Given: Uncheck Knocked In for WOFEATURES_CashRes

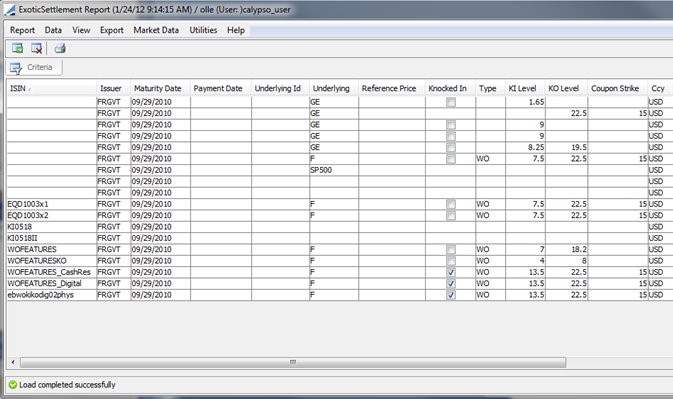Looking at the screenshot, I should pos(451,272).
